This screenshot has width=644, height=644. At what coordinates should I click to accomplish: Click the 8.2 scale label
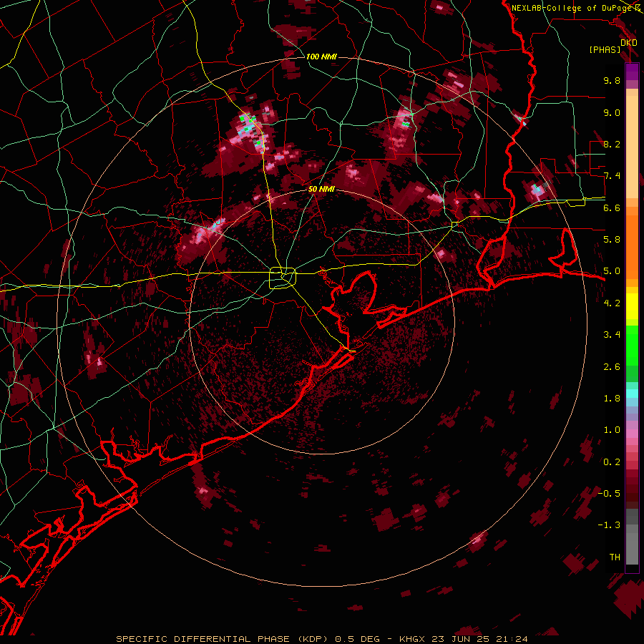612,144
